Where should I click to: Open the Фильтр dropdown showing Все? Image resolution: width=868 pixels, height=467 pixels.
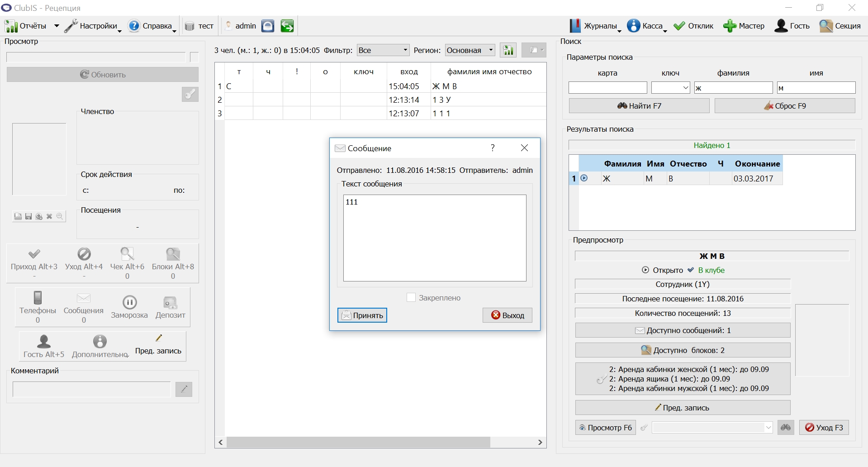tap(383, 50)
